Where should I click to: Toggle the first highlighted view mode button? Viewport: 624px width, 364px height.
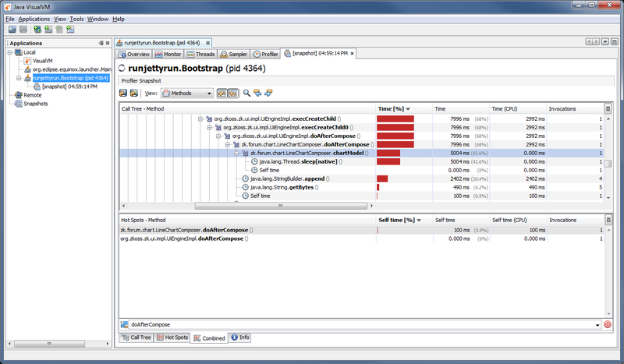click(x=222, y=93)
